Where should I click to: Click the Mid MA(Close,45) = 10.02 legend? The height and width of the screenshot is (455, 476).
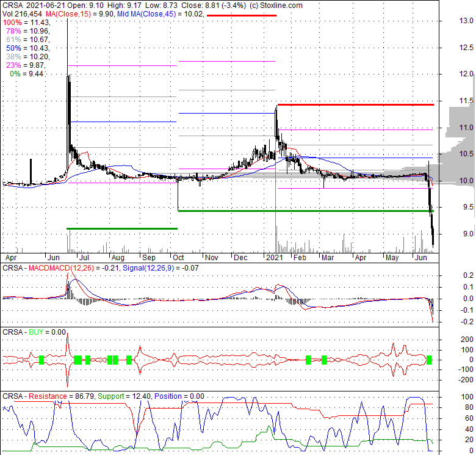(x=160, y=14)
